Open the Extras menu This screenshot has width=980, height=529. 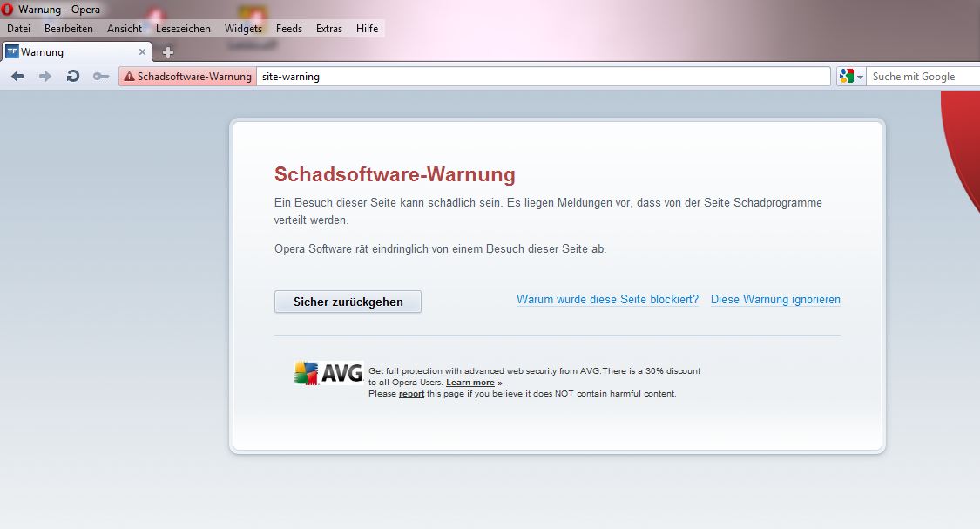(x=329, y=29)
